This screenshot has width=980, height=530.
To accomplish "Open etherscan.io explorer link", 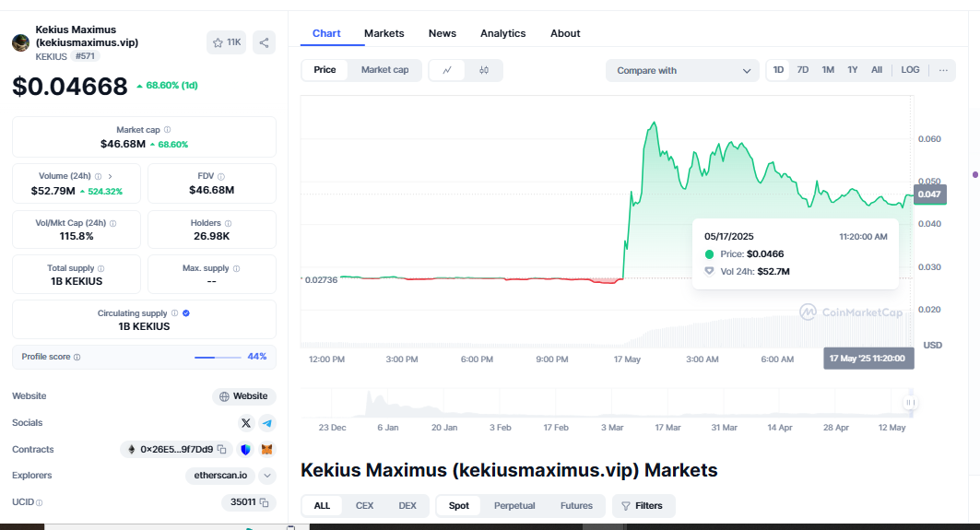I will [x=220, y=476].
